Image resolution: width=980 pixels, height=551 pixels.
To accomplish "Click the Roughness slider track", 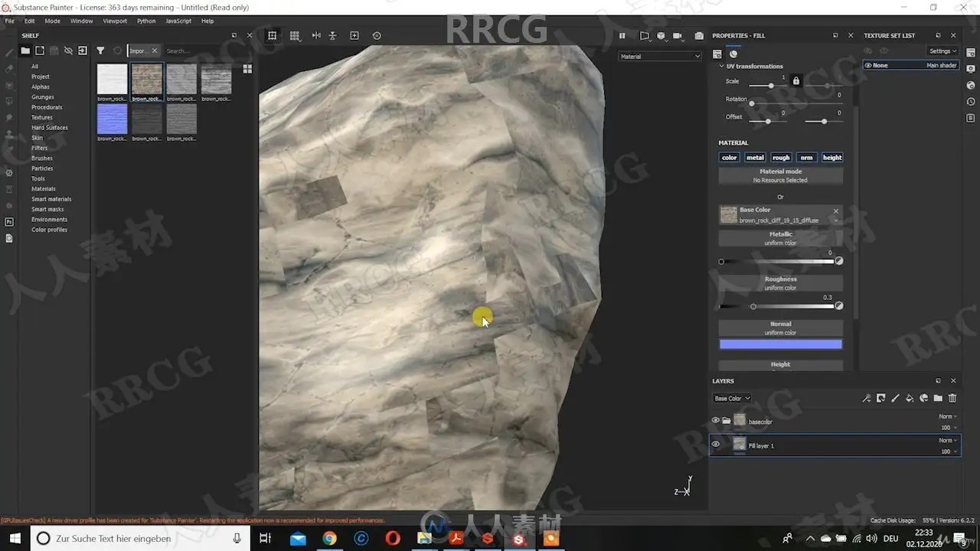I will click(x=789, y=306).
